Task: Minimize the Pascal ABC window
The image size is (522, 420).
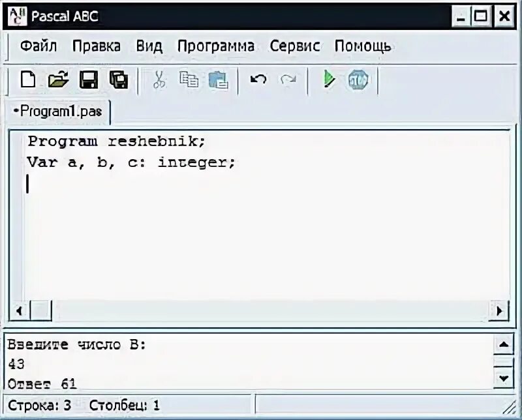Action: (x=461, y=16)
